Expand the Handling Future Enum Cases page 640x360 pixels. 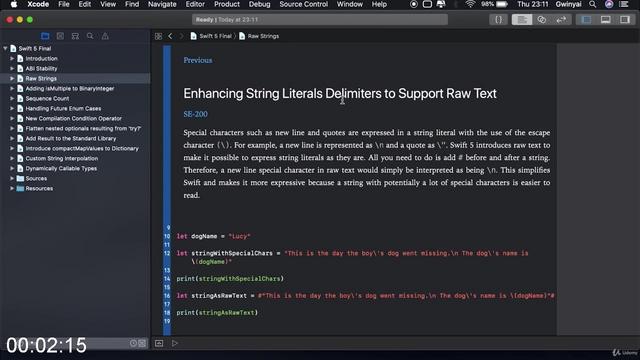click(12, 109)
